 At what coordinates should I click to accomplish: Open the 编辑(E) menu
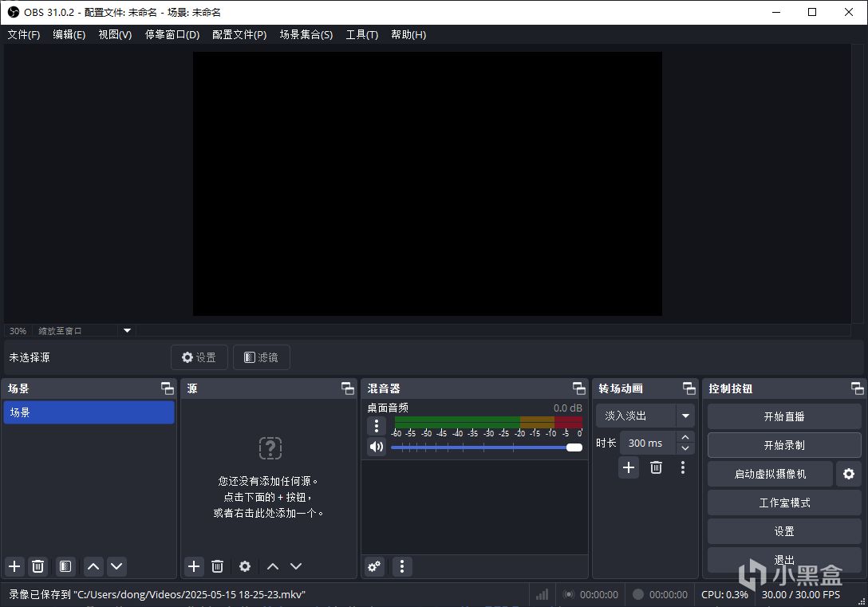pyautogui.click(x=69, y=34)
